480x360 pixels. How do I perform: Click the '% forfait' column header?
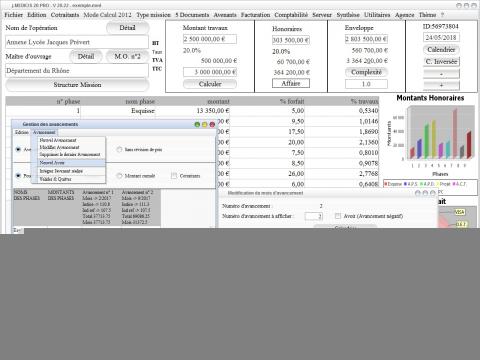[x=267, y=101]
